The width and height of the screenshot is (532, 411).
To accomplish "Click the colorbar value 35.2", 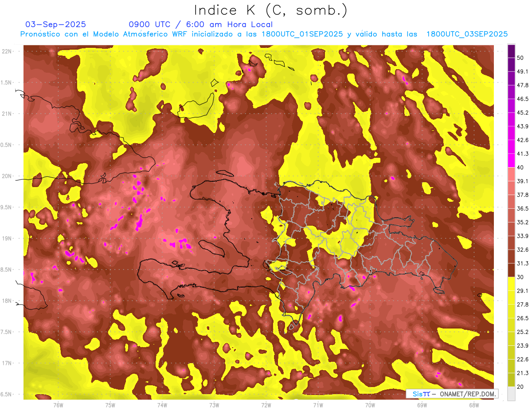I will pos(522,223).
